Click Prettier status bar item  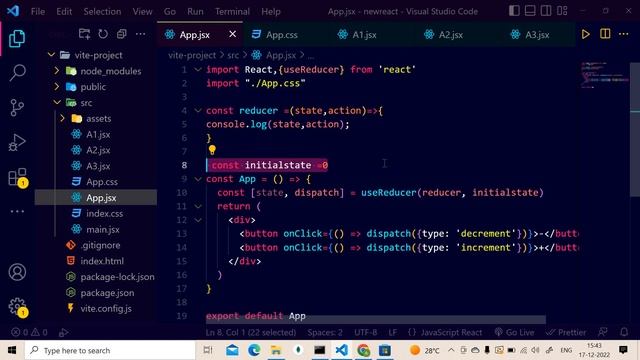566,332
